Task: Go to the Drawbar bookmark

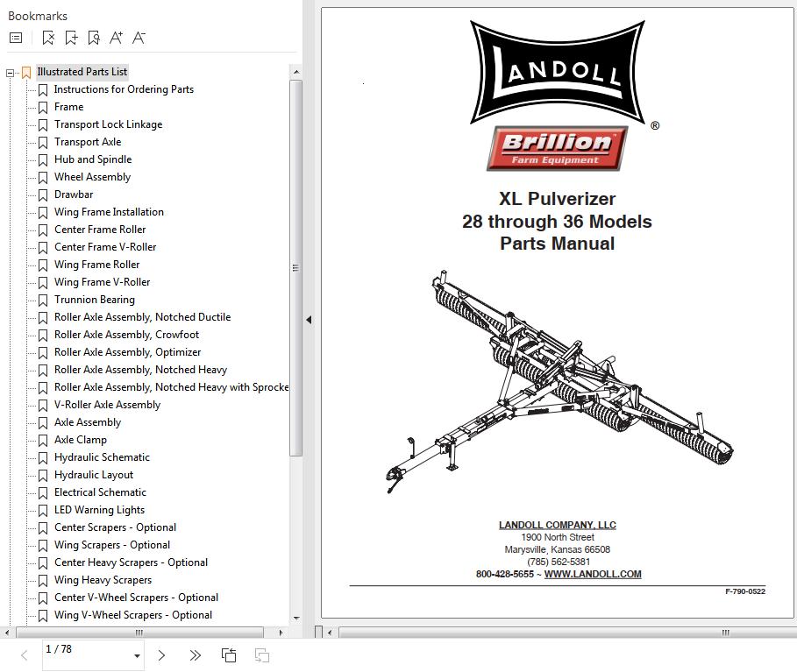Action: 74,195
